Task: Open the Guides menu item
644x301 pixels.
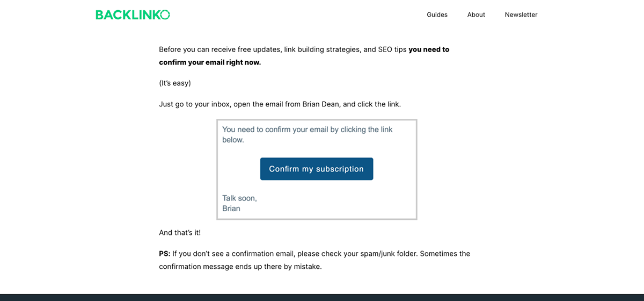Action: point(437,15)
